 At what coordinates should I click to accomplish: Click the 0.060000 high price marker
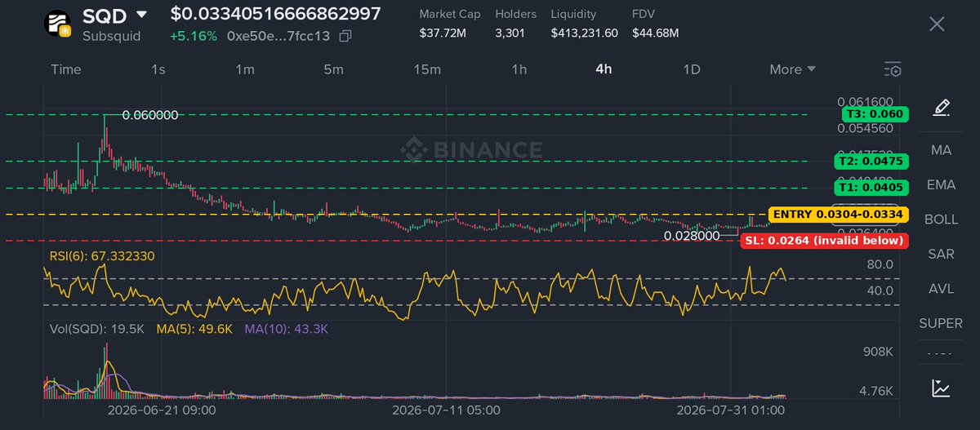(x=150, y=116)
